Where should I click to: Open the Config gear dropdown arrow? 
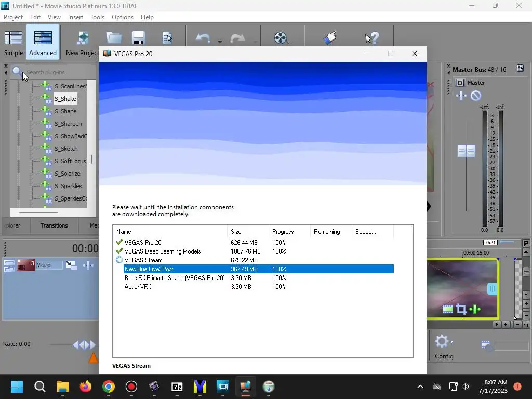(x=451, y=343)
